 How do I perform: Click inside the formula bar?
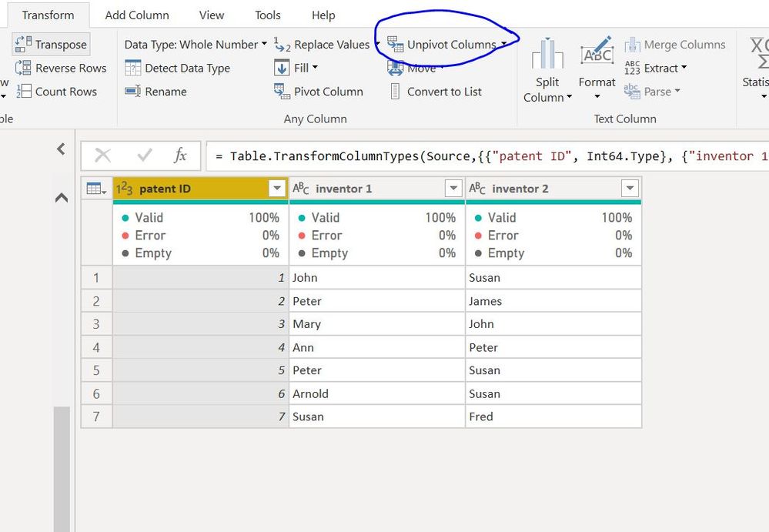pyautogui.click(x=488, y=156)
